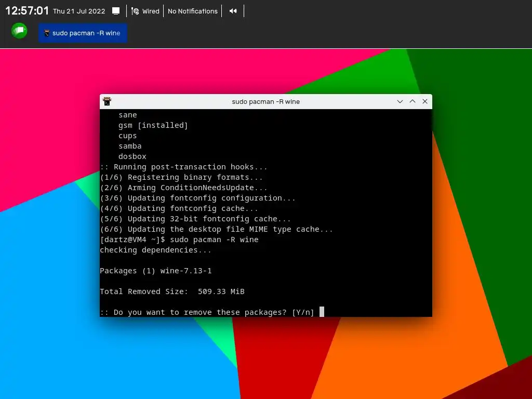Viewport: 532px width, 399px height.
Task: Click the 'Running post-transaction hooks...' line
Action: [183, 167]
